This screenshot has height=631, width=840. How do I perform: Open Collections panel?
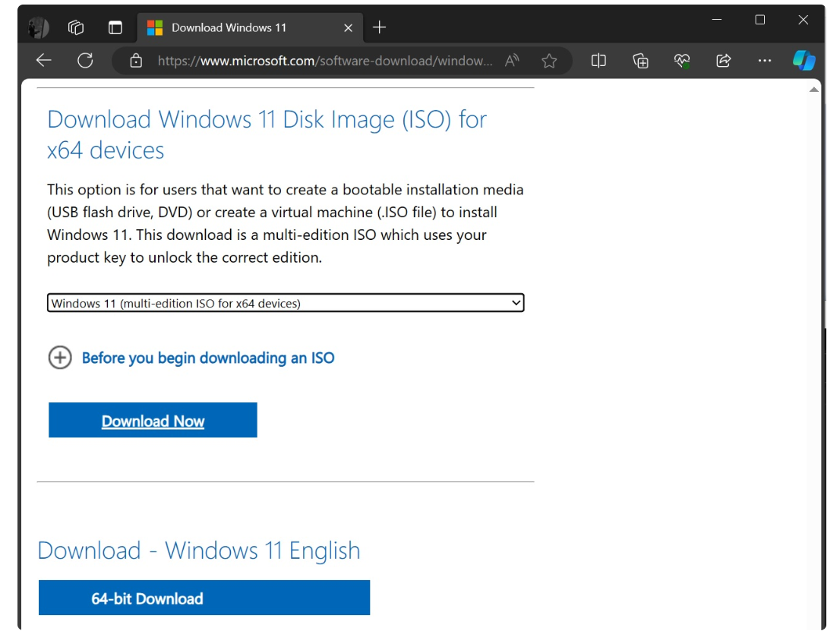point(640,61)
